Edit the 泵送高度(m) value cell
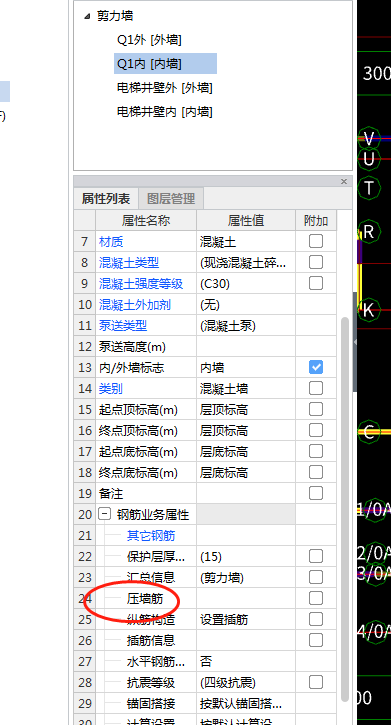 point(246,346)
